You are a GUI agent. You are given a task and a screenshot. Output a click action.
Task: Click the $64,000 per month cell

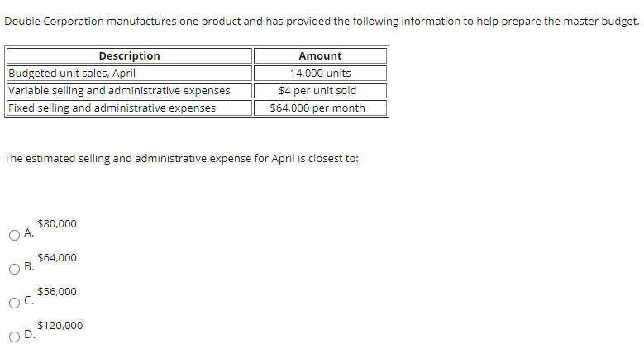click(321, 108)
